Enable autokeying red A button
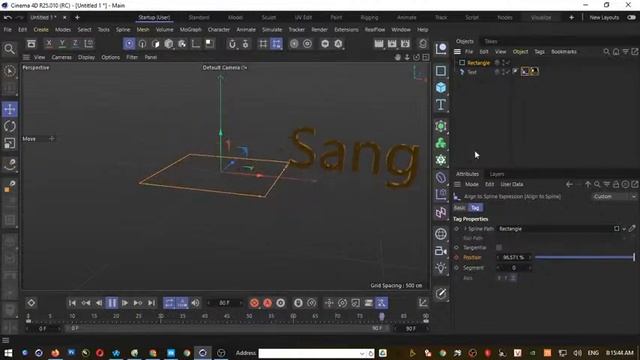The height and width of the screenshot is (360, 640). (267, 303)
